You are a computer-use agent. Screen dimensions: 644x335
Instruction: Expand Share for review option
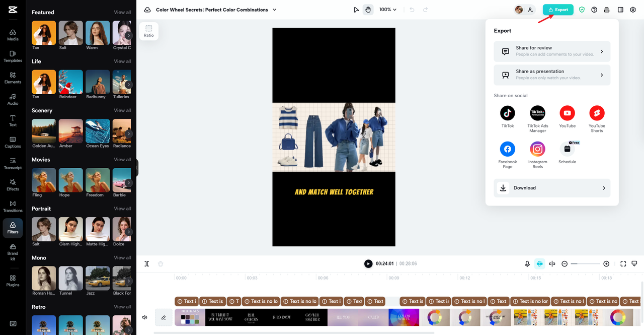pos(552,51)
